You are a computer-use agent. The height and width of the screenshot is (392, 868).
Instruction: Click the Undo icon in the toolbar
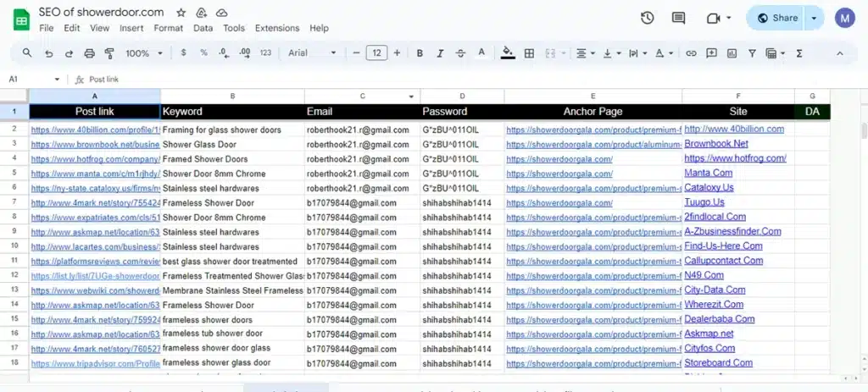[48, 53]
